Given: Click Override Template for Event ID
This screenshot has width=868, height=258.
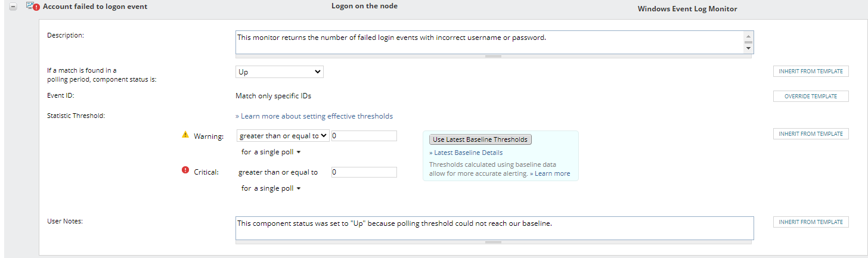Looking at the screenshot, I should click(810, 97).
